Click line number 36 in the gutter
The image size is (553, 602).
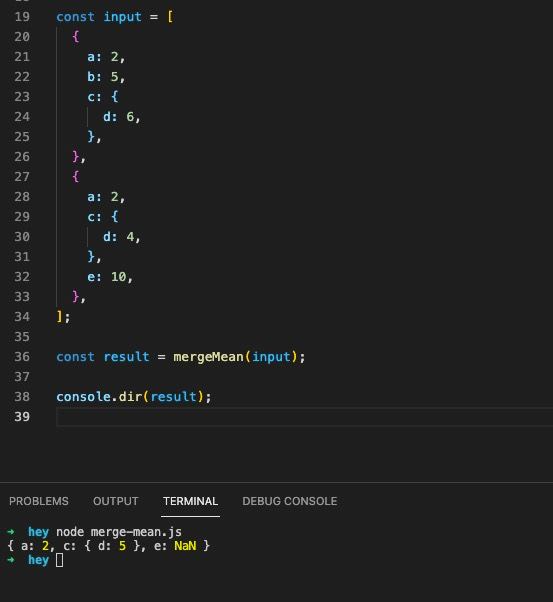click(x=22, y=357)
